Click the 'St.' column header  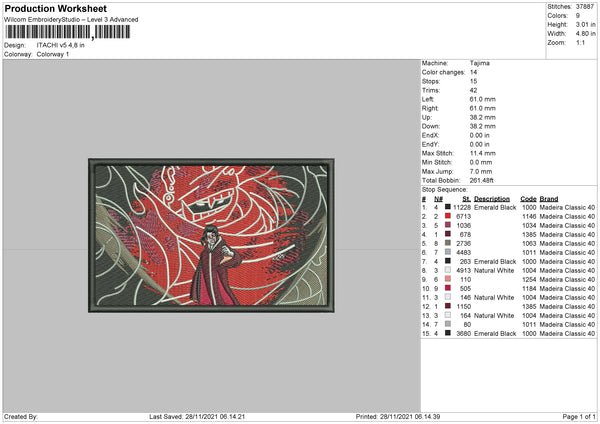pyautogui.click(x=466, y=199)
